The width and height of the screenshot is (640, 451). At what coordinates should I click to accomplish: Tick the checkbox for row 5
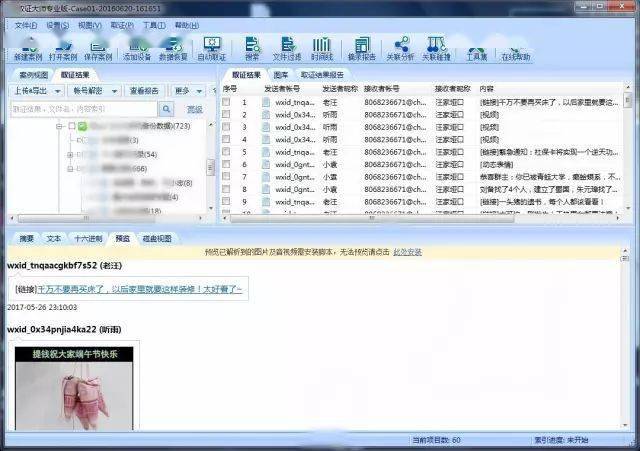click(x=226, y=151)
